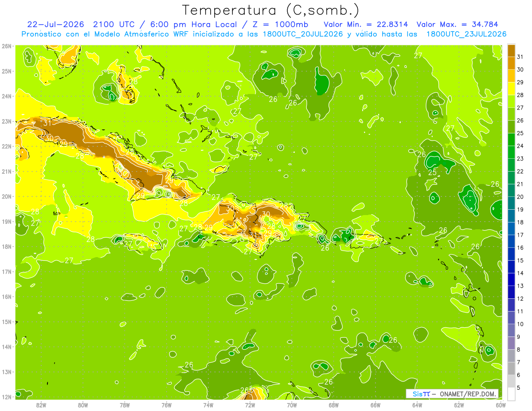This screenshot has height=411, width=532.
Task: Click latitude axis label '14N'
Action: tap(7, 347)
